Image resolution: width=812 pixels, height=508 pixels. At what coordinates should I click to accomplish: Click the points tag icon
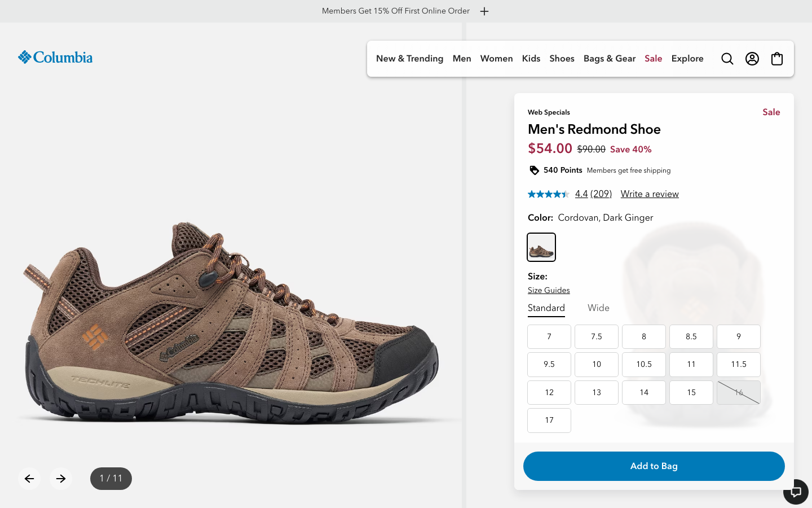(534, 170)
